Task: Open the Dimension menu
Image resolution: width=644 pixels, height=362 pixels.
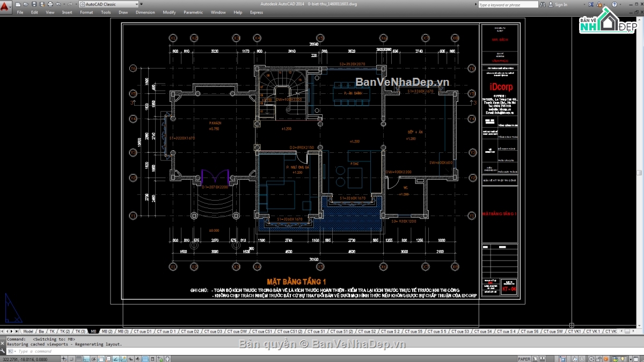Action: point(145,12)
